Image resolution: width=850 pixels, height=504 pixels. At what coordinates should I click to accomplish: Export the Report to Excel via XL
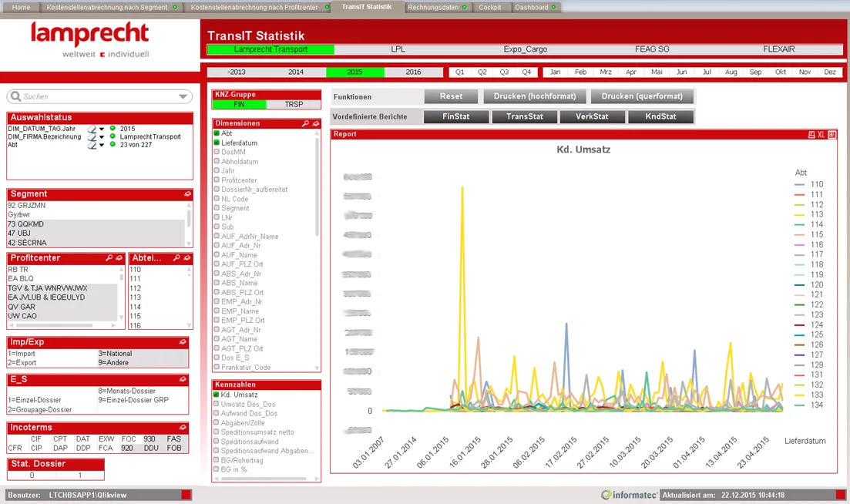(821, 134)
